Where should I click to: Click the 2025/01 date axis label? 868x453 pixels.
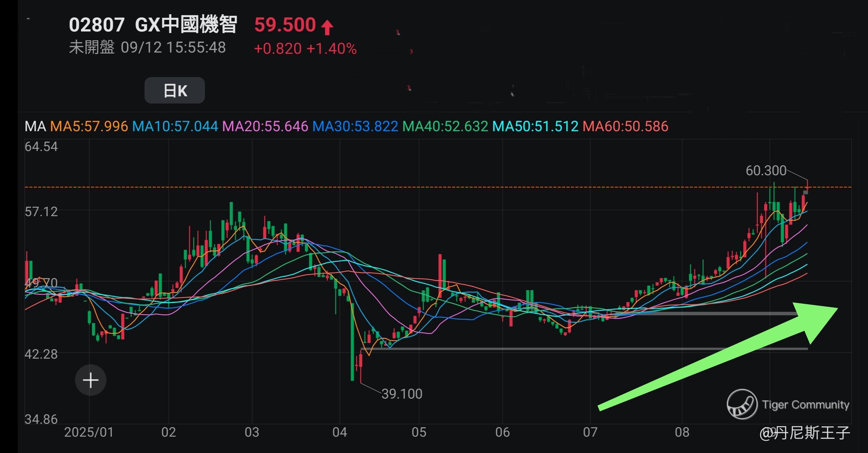(x=89, y=432)
